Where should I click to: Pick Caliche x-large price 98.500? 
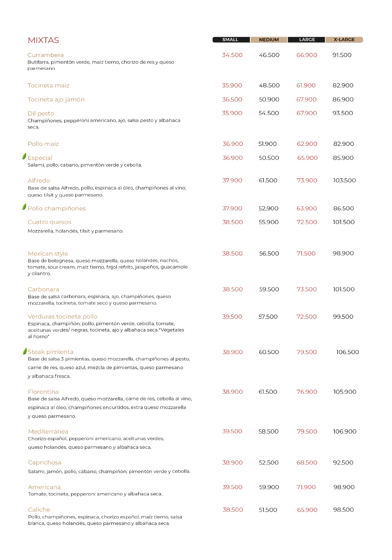click(x=343, y=510)
